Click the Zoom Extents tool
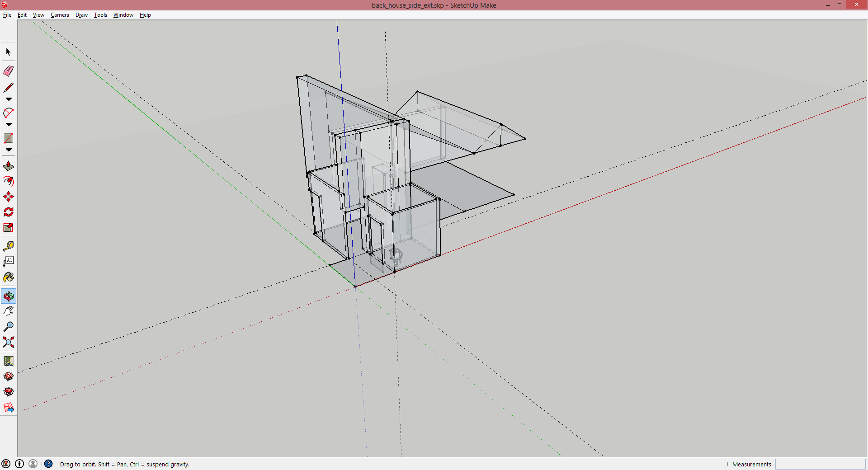The width and height of the screenshot is (868, 470). [9, 342]
